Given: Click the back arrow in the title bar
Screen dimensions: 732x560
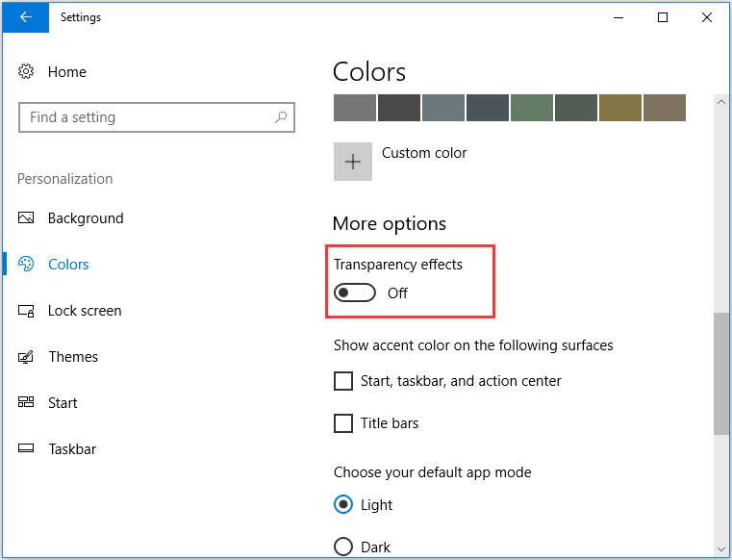Looking at the screenshot, I should (26, 17).
